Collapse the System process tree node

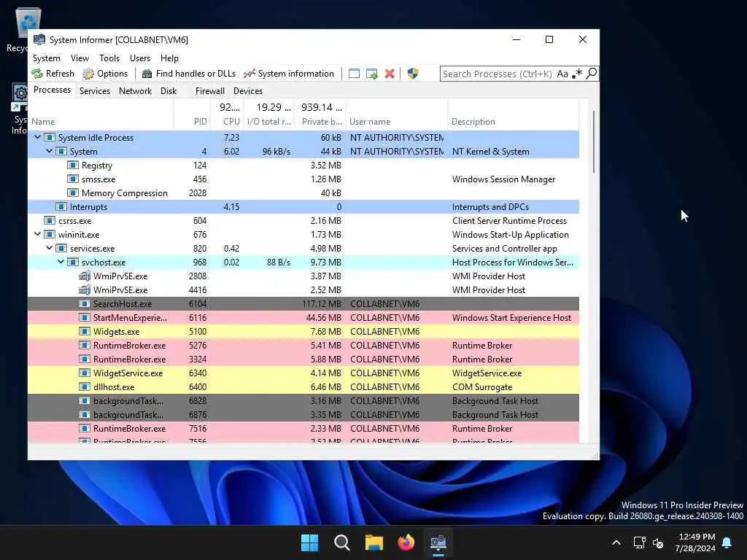pos(49,151)
